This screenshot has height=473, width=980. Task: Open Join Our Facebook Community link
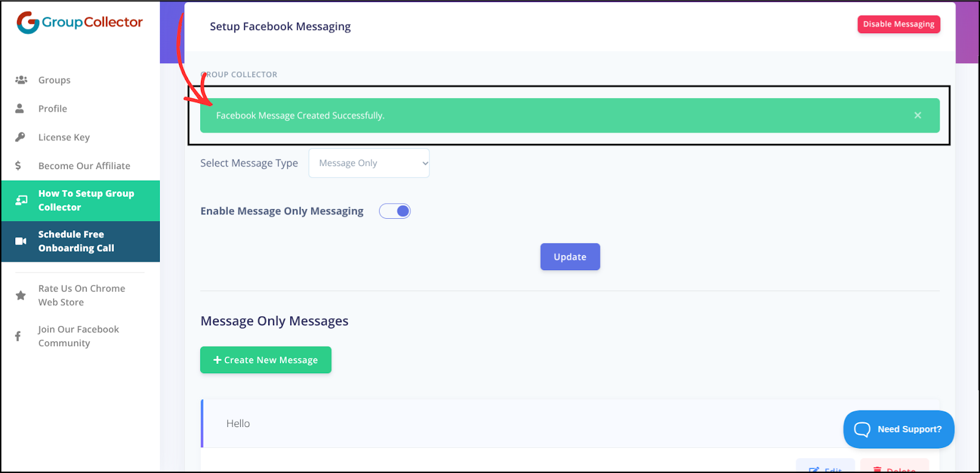click(x=80, y=336)
